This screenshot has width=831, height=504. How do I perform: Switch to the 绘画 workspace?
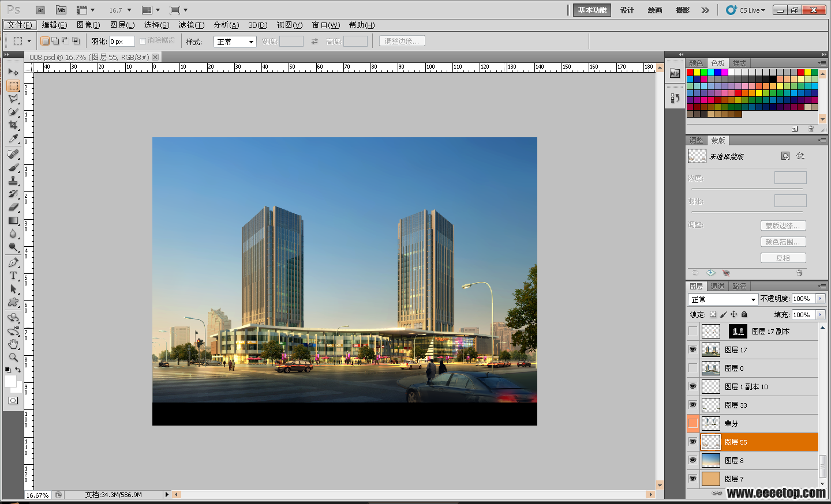pos(655,10)
